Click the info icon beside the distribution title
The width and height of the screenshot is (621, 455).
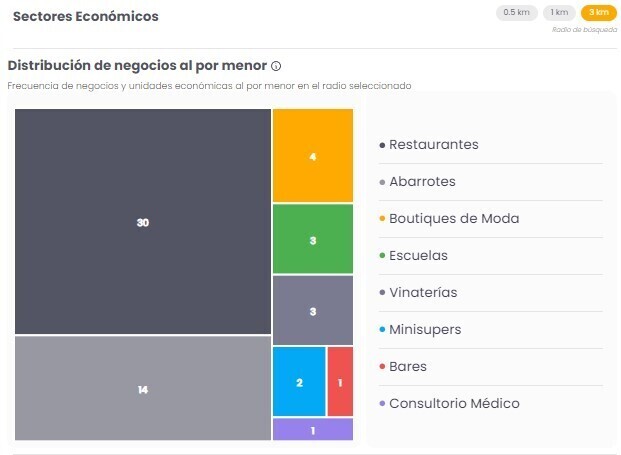pos(276,66)
